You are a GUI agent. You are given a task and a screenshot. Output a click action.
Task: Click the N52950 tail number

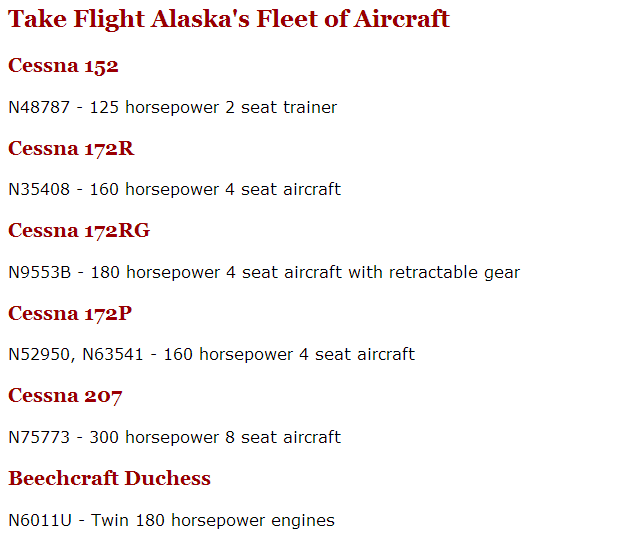coord(39,355)
